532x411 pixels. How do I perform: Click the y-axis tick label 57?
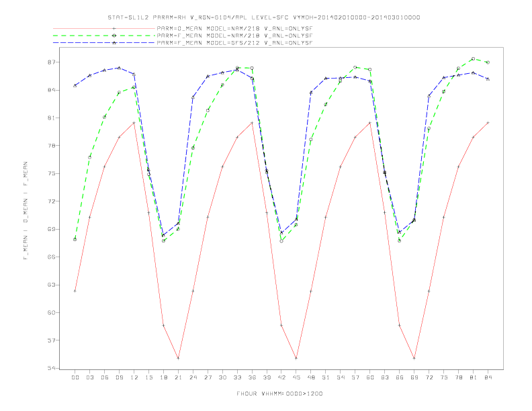tap(52, 340)
